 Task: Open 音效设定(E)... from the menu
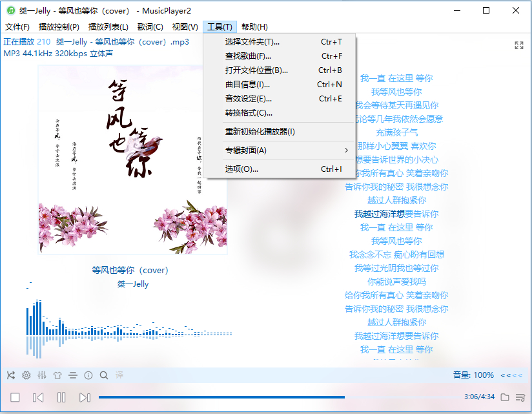[280, 99]
